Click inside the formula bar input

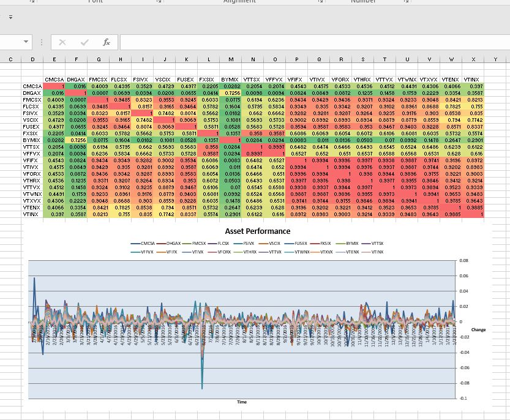306,42
